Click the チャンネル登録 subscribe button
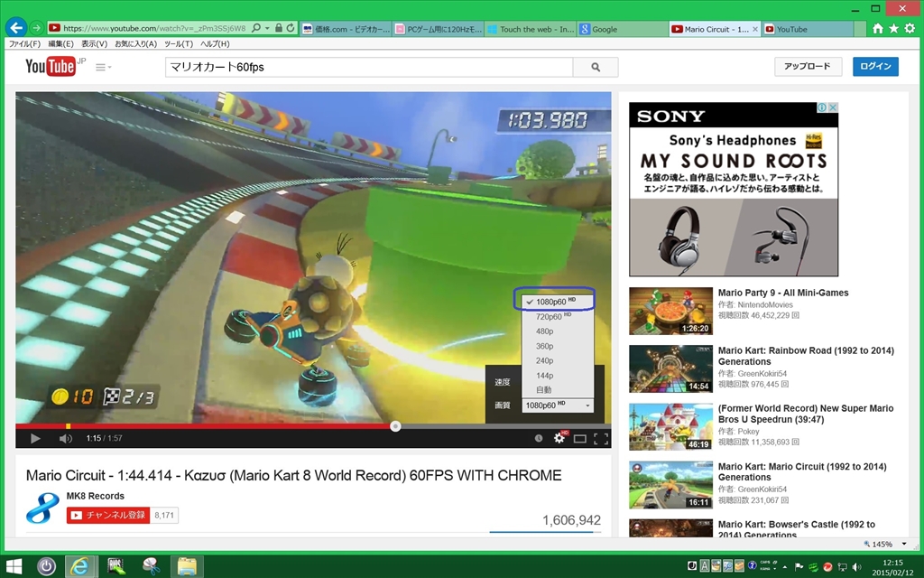The height and width of the screenshot is (578, 924). click(x=108, y=515)
